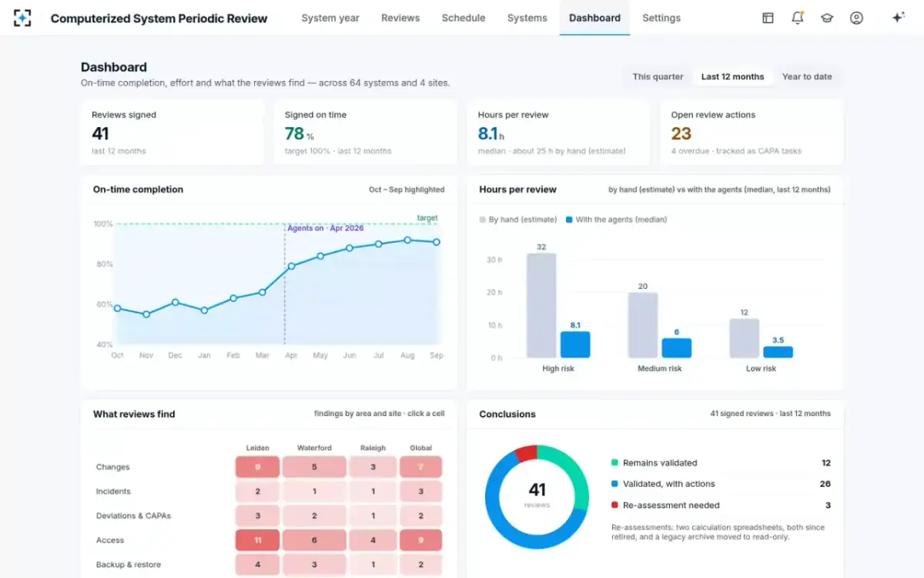This screenshot has height=578, width=924.
Task: Switch to the Settings tab
Action: point(661,18)
